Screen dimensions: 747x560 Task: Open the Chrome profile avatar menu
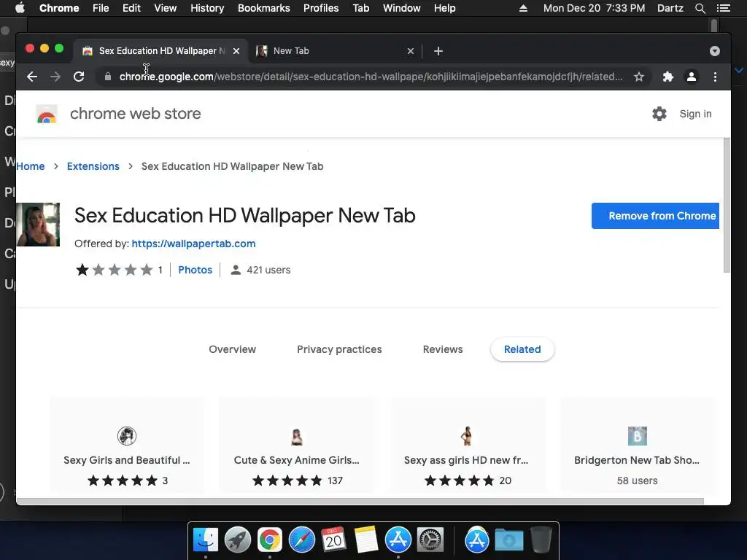(x=692, y=77)
